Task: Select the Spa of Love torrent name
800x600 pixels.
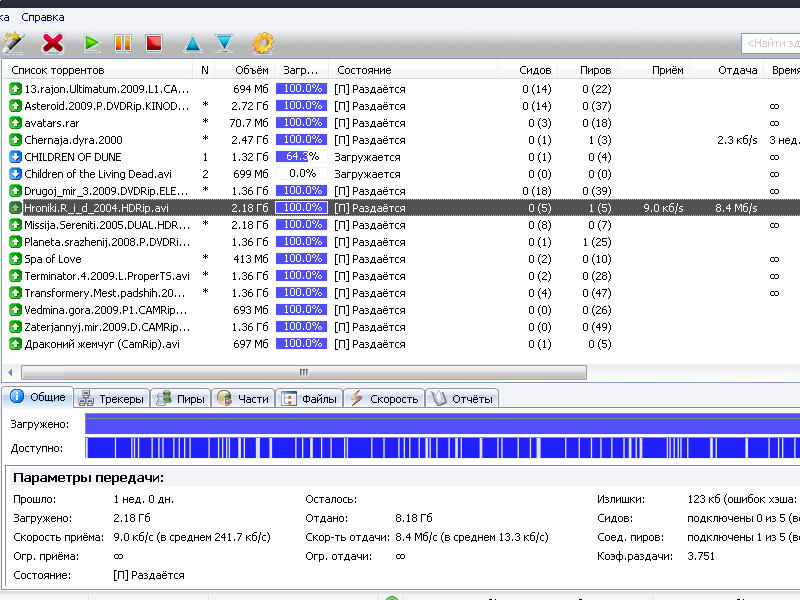Action: click(53, 259)
